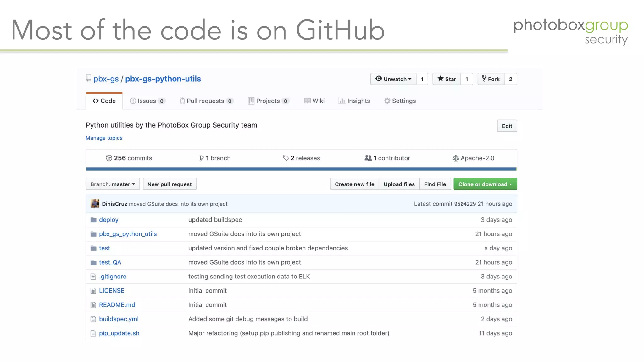Click the tag icon beside 2 releases
This screenshot has height=362, width=644.
(286, 158)
